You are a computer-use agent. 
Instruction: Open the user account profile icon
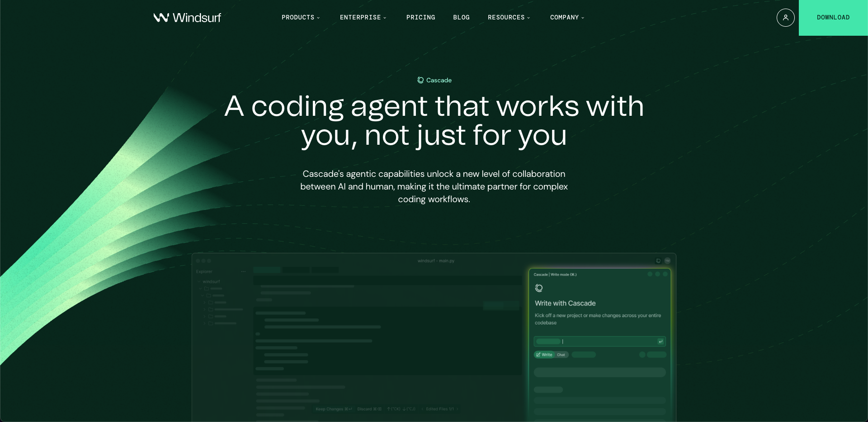point(785,18)
